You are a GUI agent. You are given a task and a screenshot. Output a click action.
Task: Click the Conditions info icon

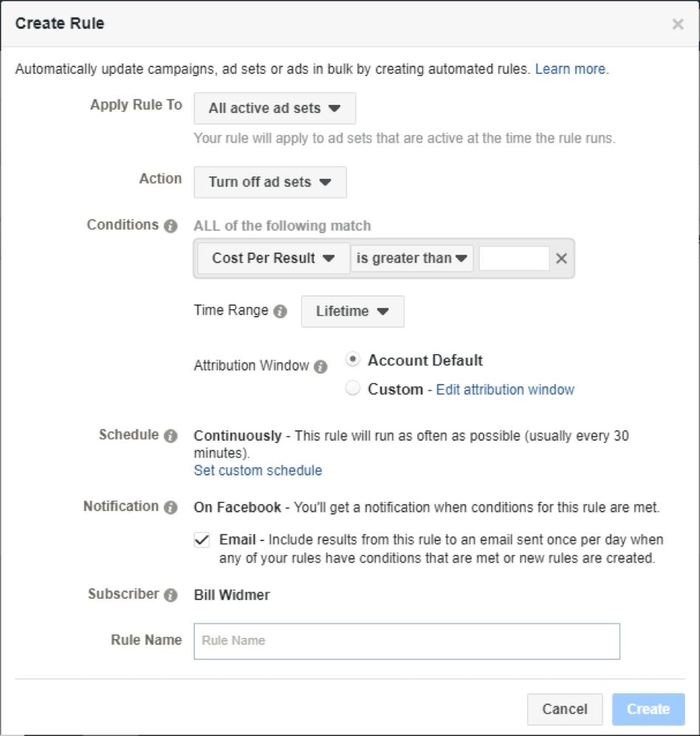[171, 226]
